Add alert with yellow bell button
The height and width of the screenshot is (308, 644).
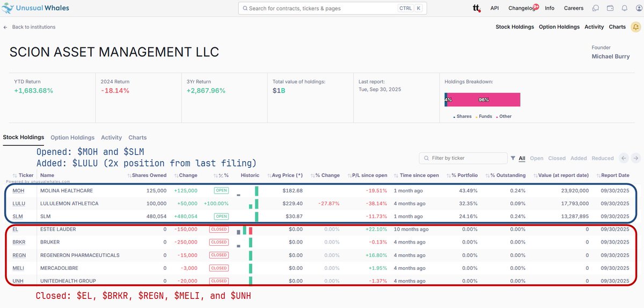(x=635, y=27)
